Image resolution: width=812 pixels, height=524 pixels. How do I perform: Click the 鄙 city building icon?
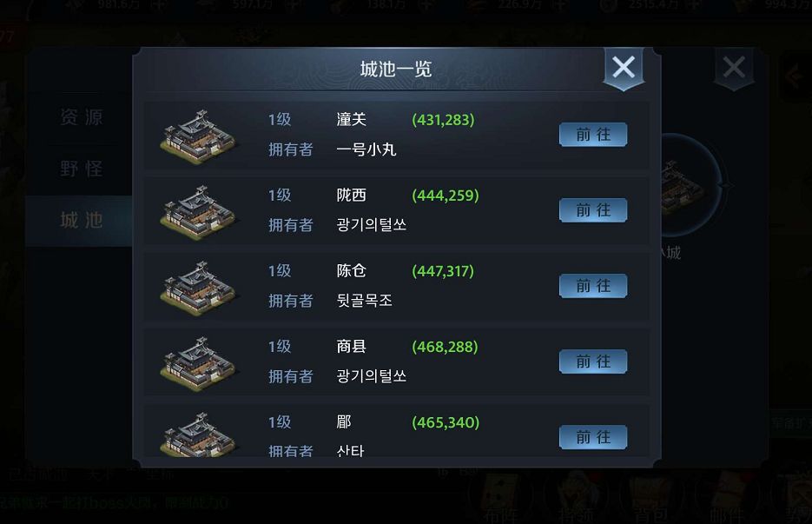click(199, 434)
